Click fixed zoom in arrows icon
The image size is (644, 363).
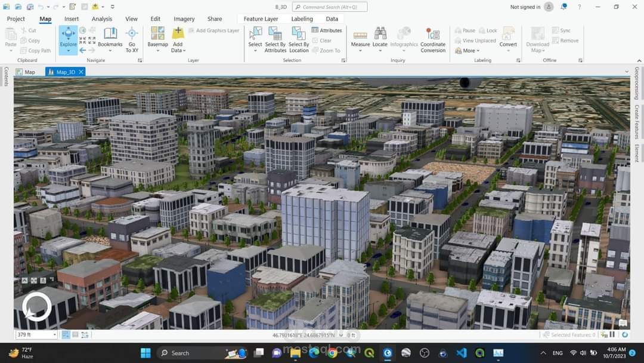point(82,40)
